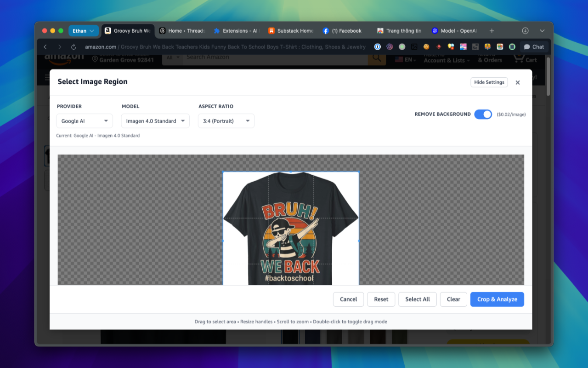Click the left-middle crop resize handle

[223, 241]
